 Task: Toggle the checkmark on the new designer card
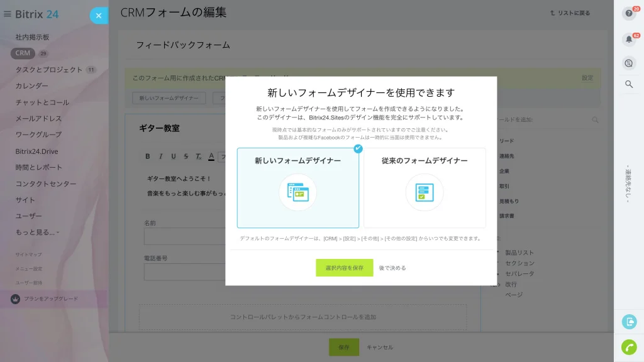pos(358,148)
